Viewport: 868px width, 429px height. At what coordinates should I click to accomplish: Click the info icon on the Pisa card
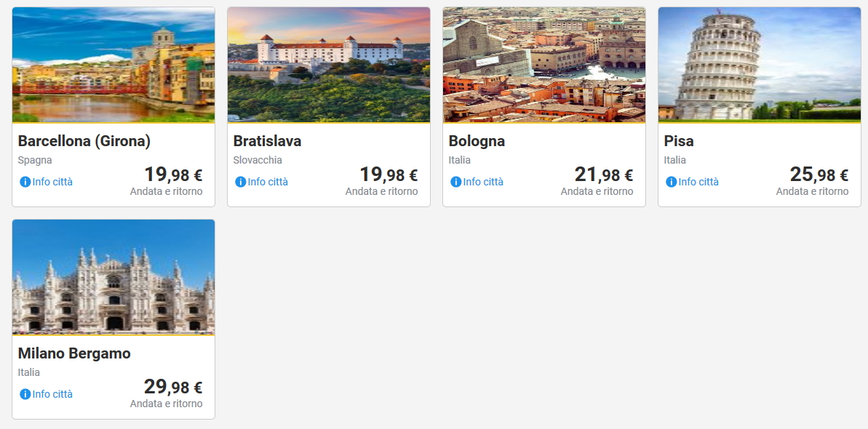tap(671, 182)
